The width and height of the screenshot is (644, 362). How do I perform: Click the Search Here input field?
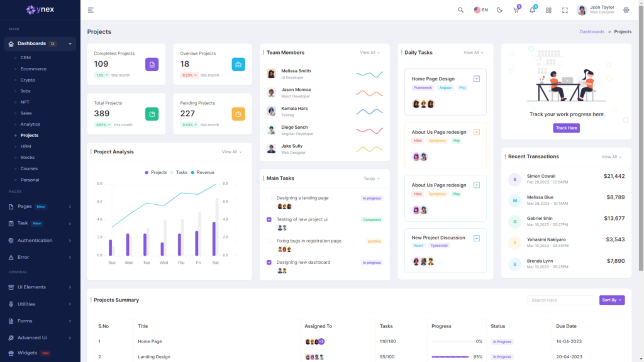[x=560, y=300]
